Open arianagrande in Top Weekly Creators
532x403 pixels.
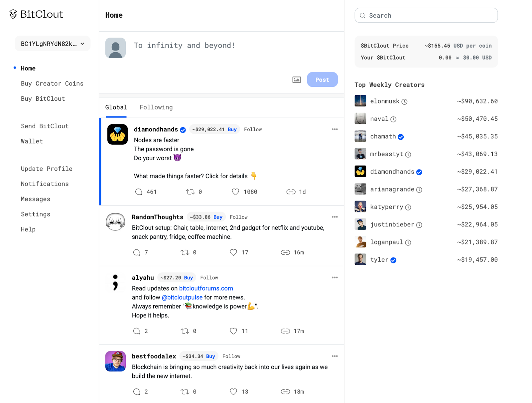(392, 189)
